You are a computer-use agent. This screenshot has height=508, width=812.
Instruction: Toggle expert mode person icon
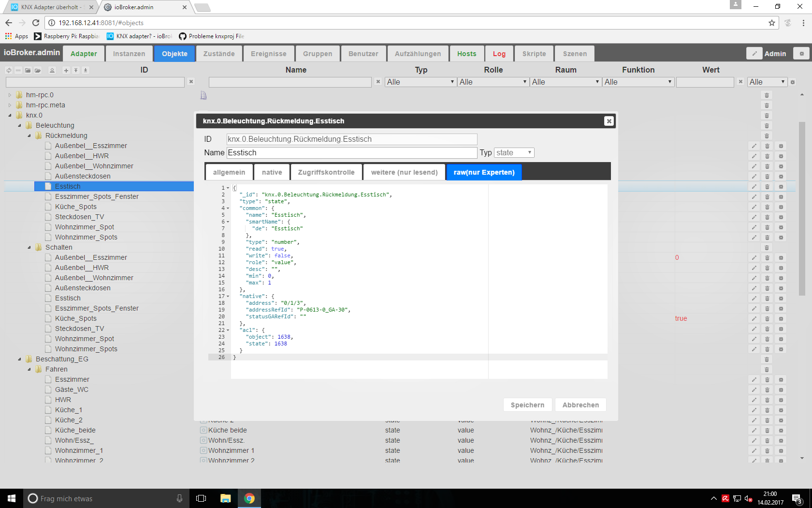[x=52, y=70]
